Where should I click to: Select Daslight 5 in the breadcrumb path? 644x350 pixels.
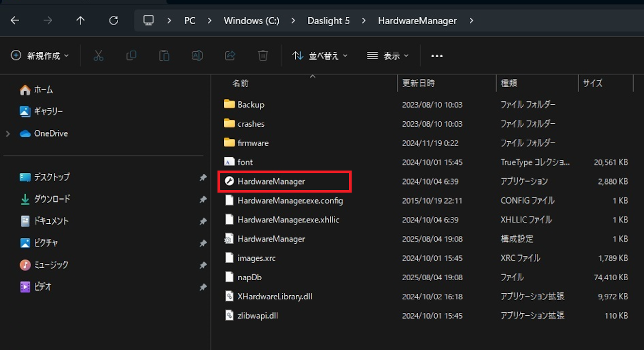(x=328, y=21)
